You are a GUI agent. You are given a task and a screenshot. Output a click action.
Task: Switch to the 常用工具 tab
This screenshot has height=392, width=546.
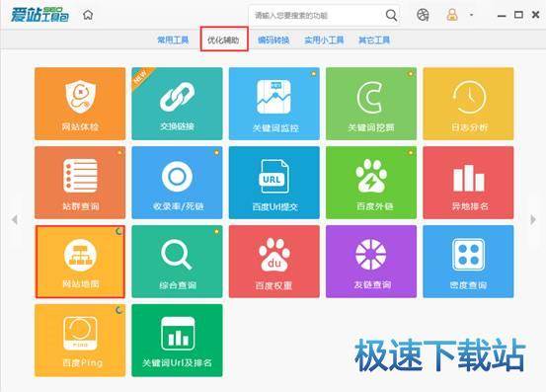173,40
